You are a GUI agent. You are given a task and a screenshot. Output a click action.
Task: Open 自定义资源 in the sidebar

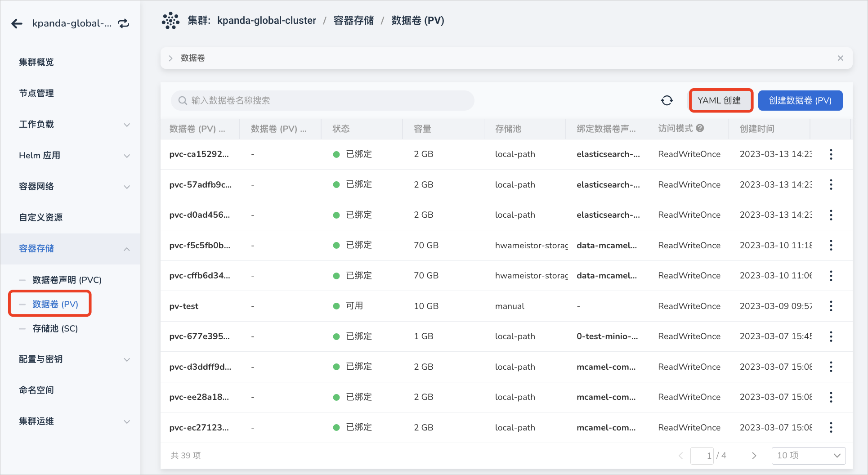coord(41,217)
